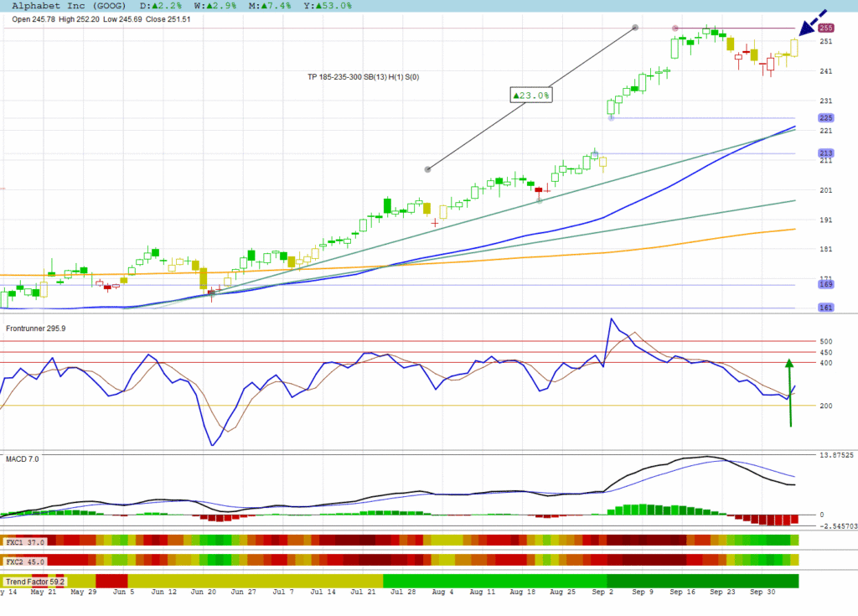Image resolution: width=858 pixels, height=616 pixels.
Task: Click the FXC2 45.0 heatmap label
Action: (24, 562)
